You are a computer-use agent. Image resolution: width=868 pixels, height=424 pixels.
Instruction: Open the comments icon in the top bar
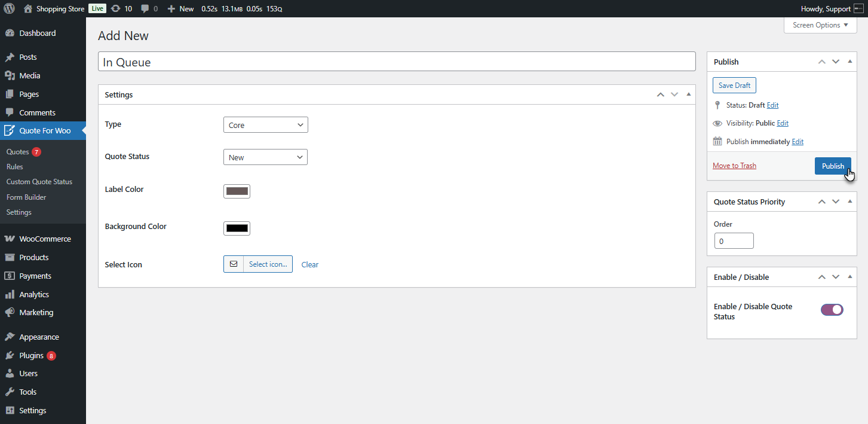(x=145, y=8)
